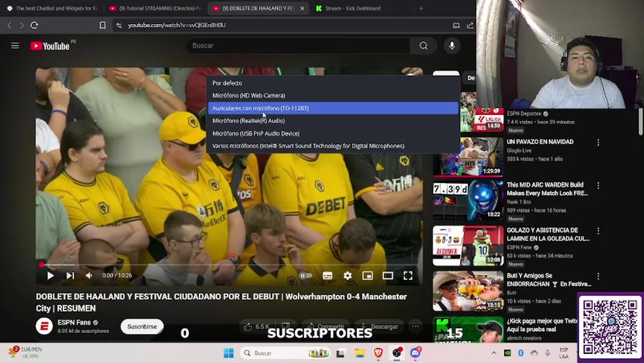Go back in browser history

coord(9,25)
